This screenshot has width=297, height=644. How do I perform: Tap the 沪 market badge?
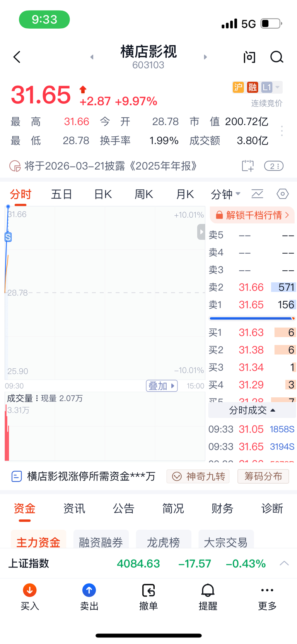238,88
